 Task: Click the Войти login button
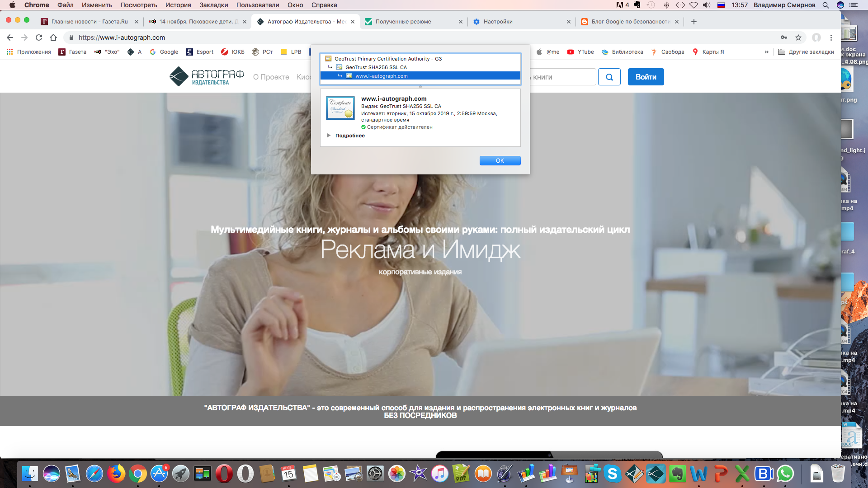click(x=646, y=77)
